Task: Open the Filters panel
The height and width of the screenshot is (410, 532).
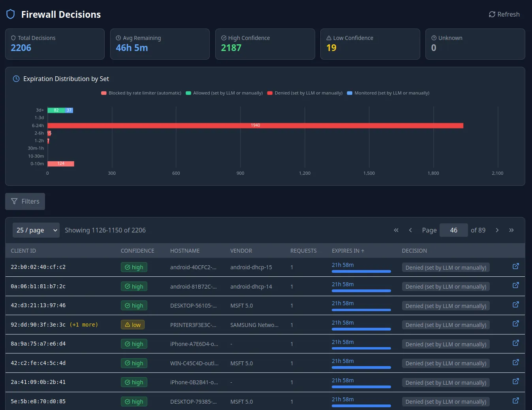Action: tap(25, 201)
